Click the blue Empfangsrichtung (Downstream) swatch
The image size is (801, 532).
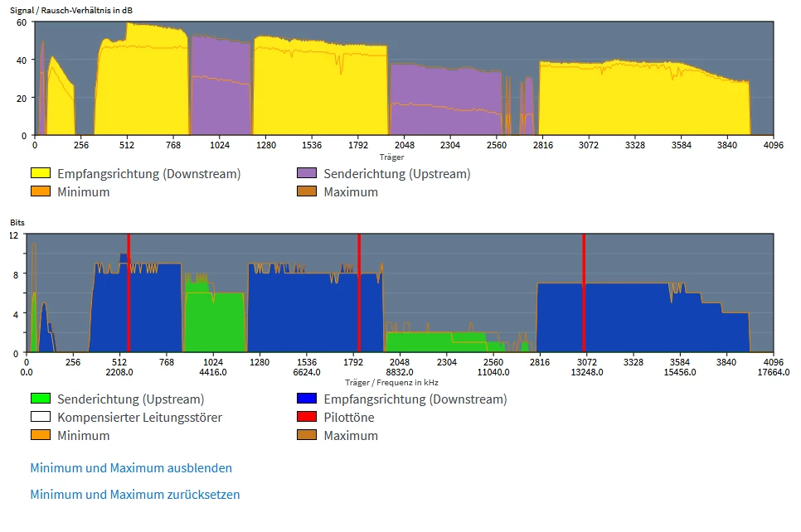click(x=307, y=399)
